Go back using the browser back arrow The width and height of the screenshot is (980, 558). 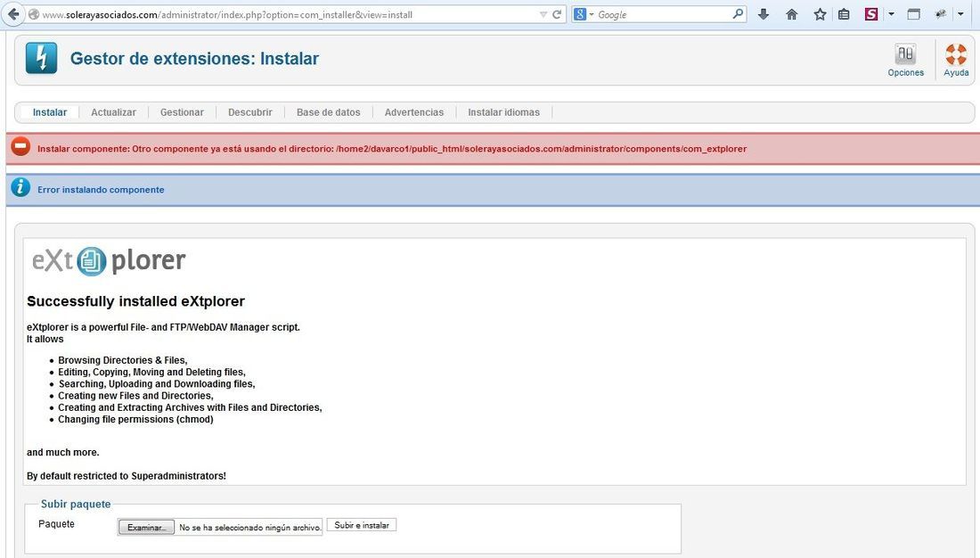[x=13, y=13]
